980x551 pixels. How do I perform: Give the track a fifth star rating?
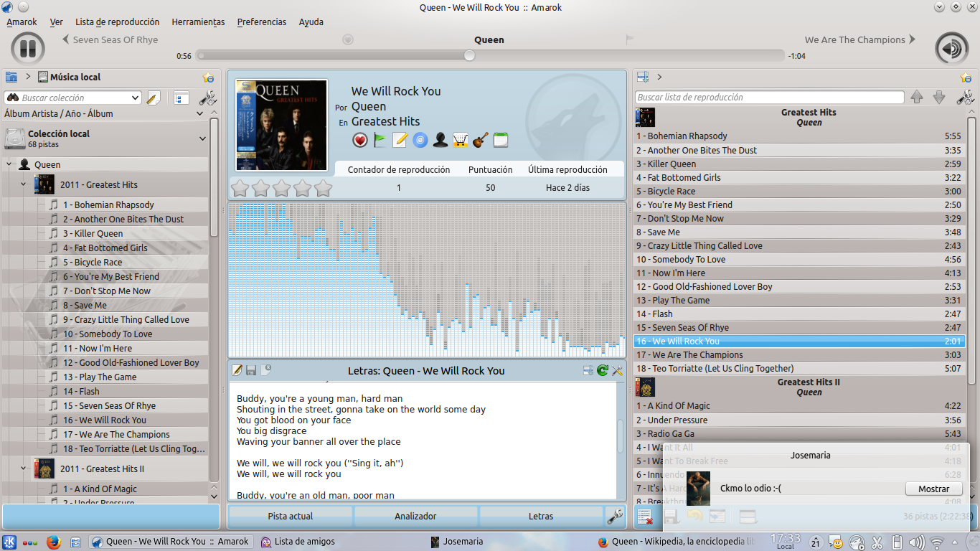pos(324,188)
